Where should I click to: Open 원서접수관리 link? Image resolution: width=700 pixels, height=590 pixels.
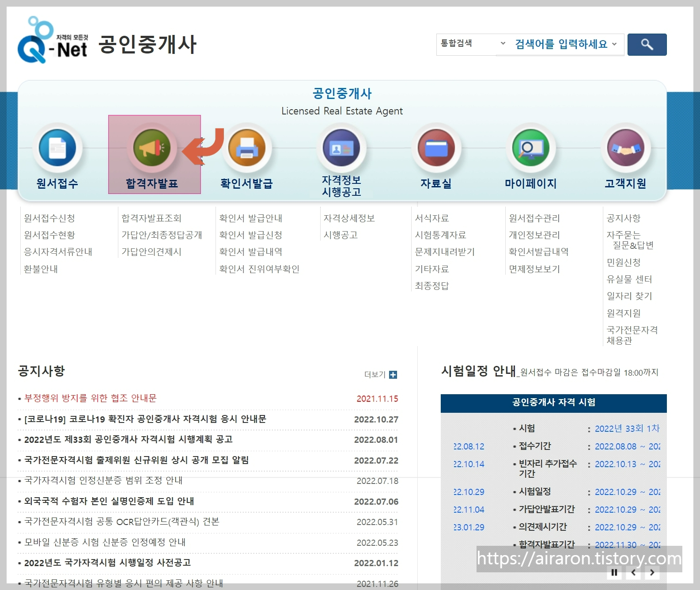[534, 218]
